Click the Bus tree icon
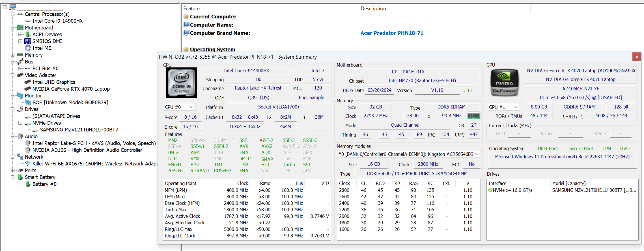This screenshot has width=644, height=251. tap(20, 62)
